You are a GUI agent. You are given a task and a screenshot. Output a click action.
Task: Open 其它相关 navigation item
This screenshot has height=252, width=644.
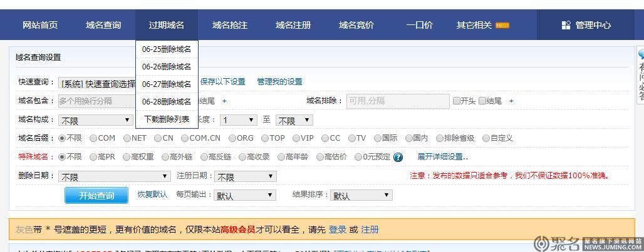click(x=474, y=25)
